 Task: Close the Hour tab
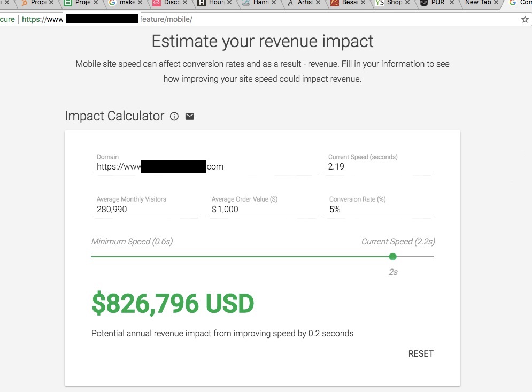(x=229, y=3)
